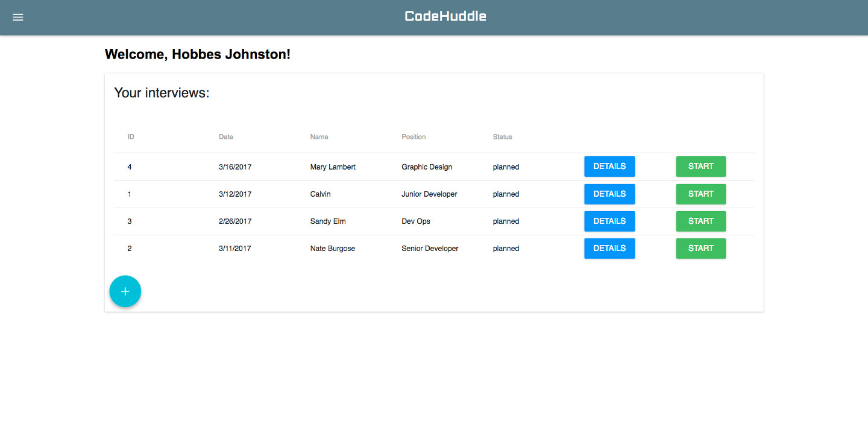Click planned status in Calvin row

[506, 194]
